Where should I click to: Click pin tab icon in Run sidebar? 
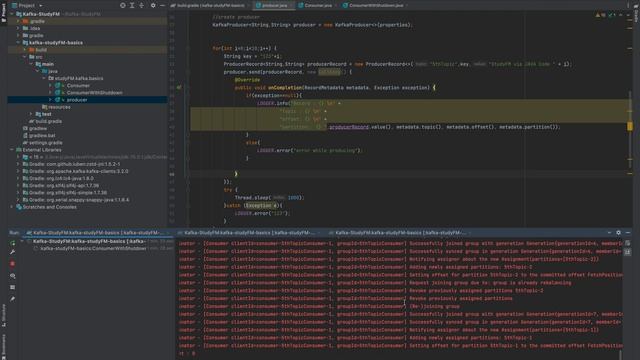(x=13, y=299)
